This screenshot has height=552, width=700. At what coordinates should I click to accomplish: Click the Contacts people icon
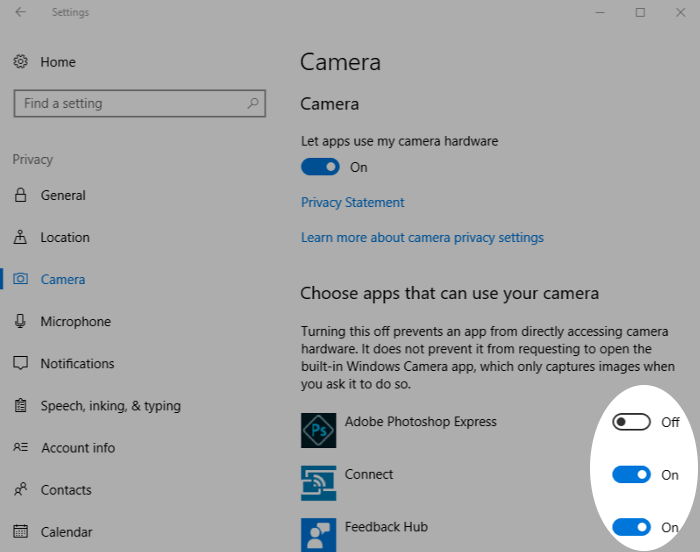pos(21,489)
